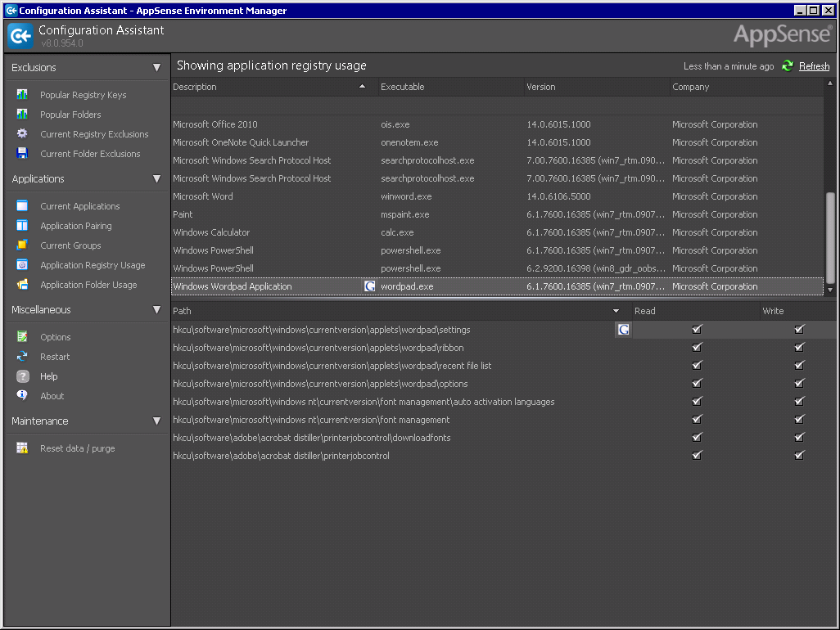This screenshot has width=840, height=630.
Task: Click the G icon on the Wordpad Application row
Action: 369,286
